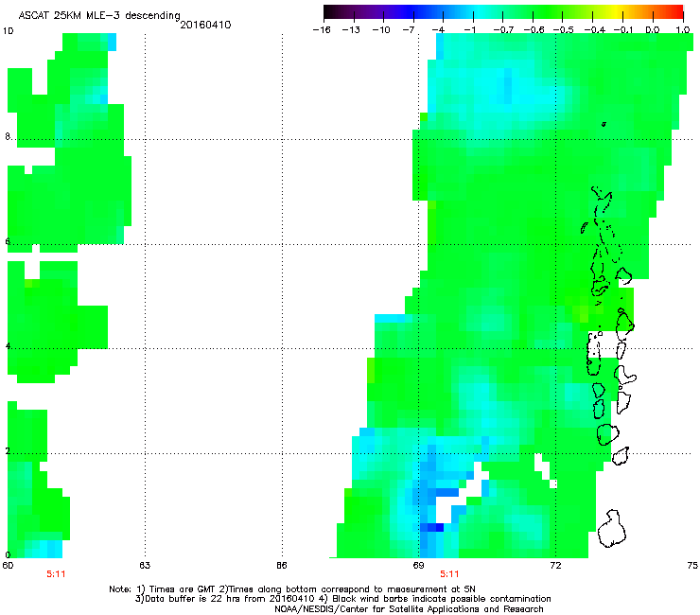Screen dimensions: 700x615
Task: Click the latitude axis label "0"
Action: 8,554
